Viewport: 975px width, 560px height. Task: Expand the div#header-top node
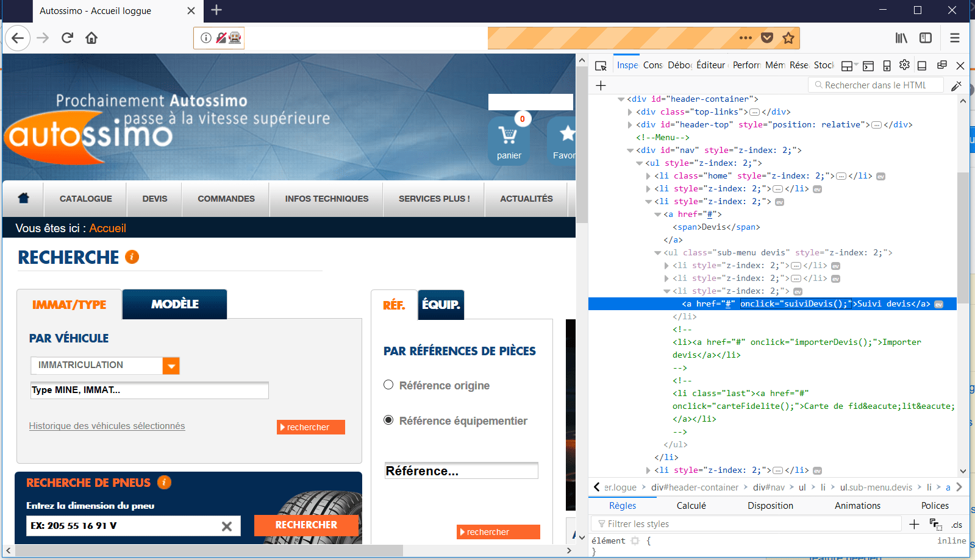tap(630, 124)
